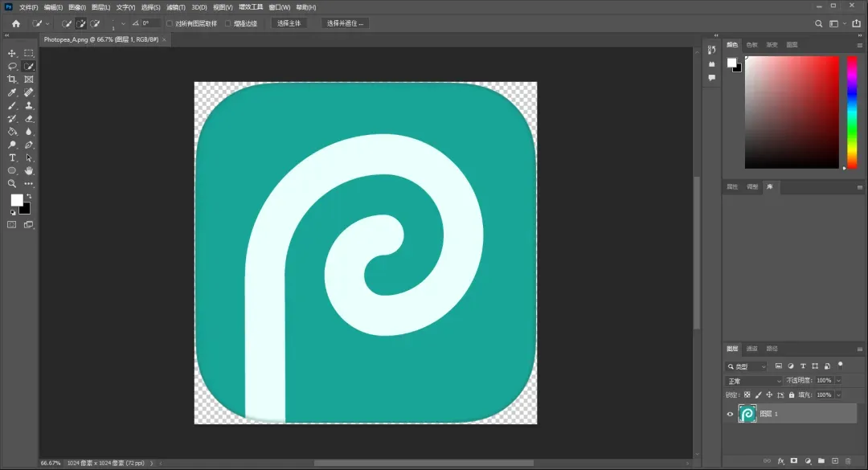Select the Rectangular Marquee tool

click(29, 53)
